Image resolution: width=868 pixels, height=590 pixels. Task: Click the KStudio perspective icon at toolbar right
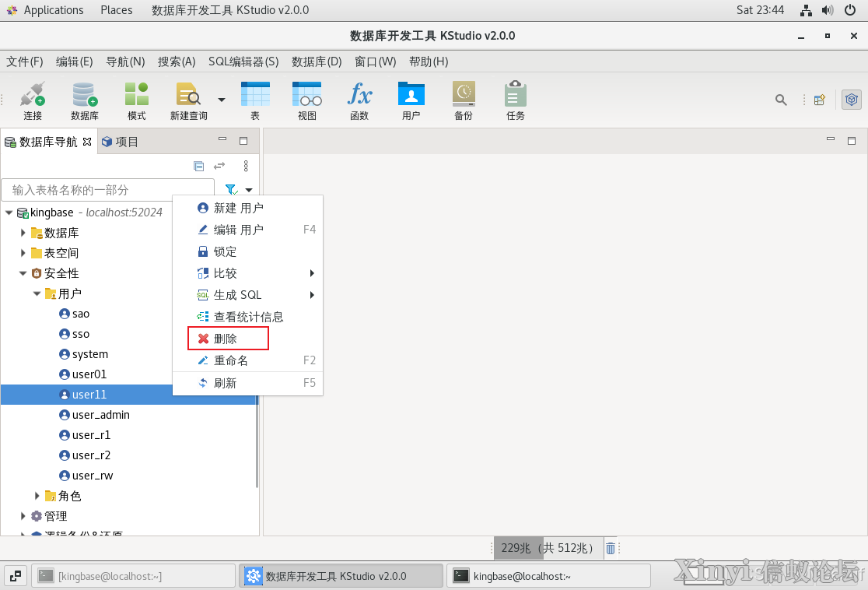pyautogui.click(x=852, y=100)
